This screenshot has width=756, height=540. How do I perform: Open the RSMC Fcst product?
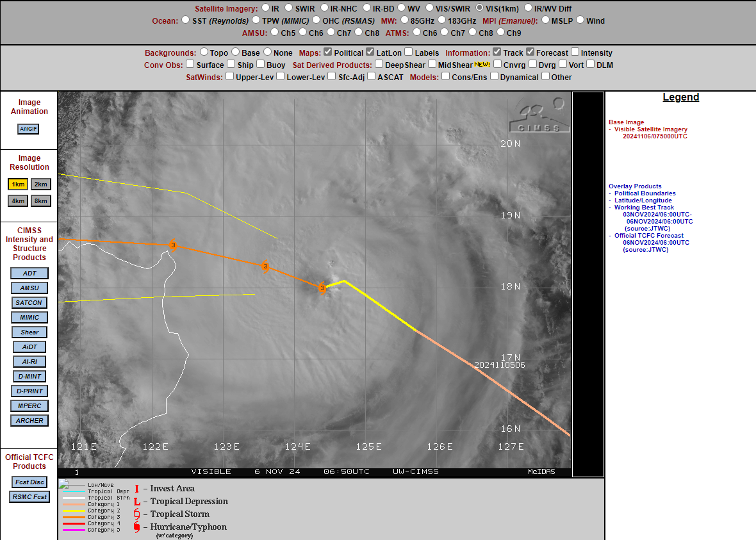(x=29, y=496)
